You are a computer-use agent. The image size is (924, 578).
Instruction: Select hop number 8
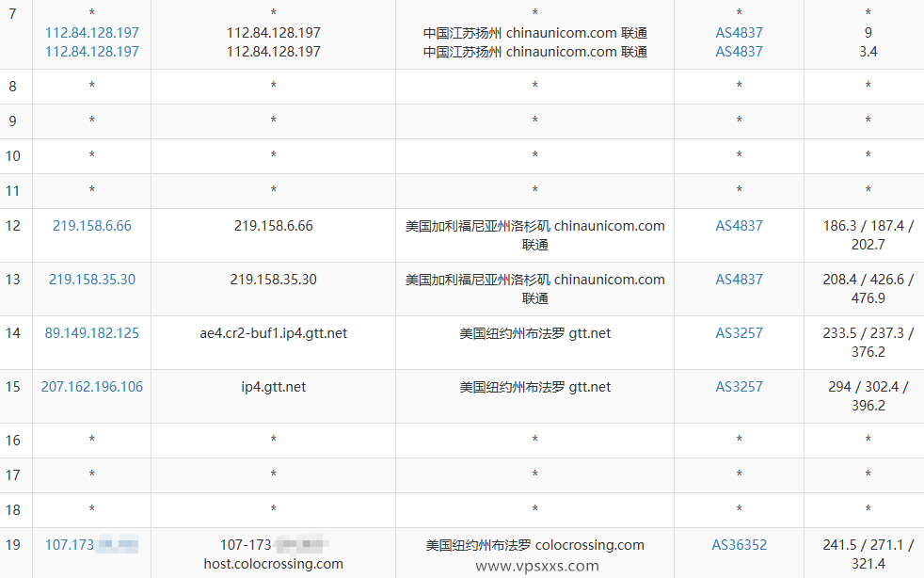(12, 87)
